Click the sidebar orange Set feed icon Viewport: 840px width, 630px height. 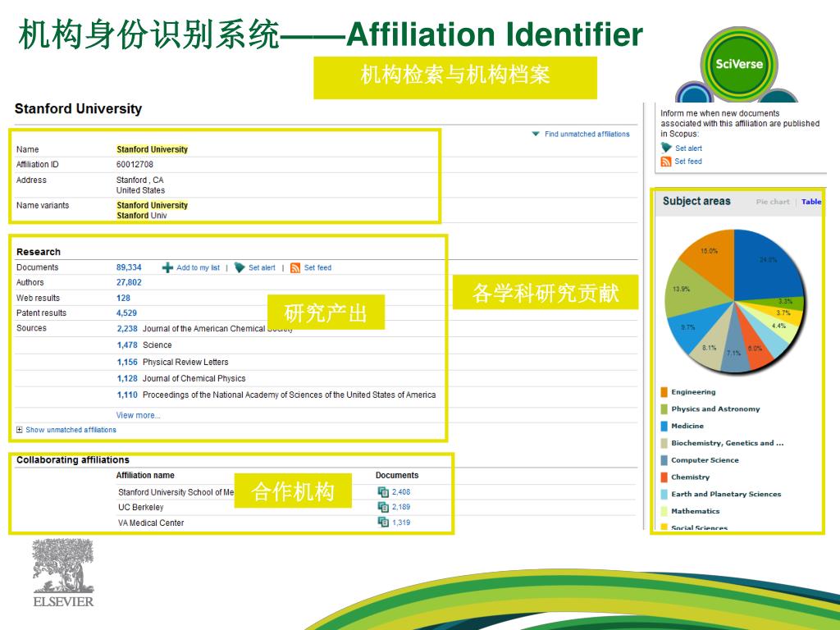pos(666,162)
